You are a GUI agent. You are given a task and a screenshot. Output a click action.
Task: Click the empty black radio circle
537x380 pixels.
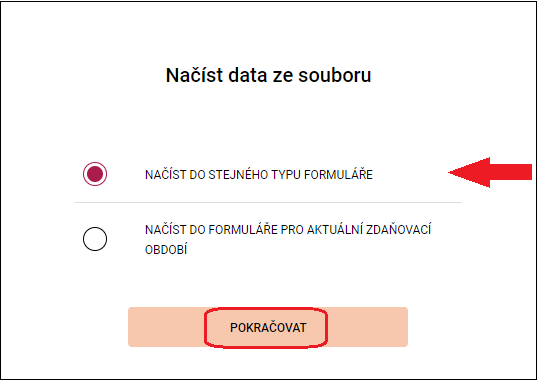pyautogui.click(x=95, y=239)
